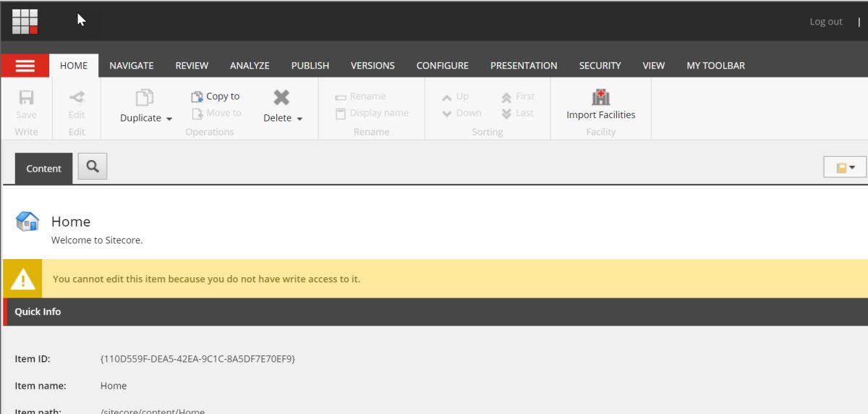Click the Item name label

click(x=41, y=386)
